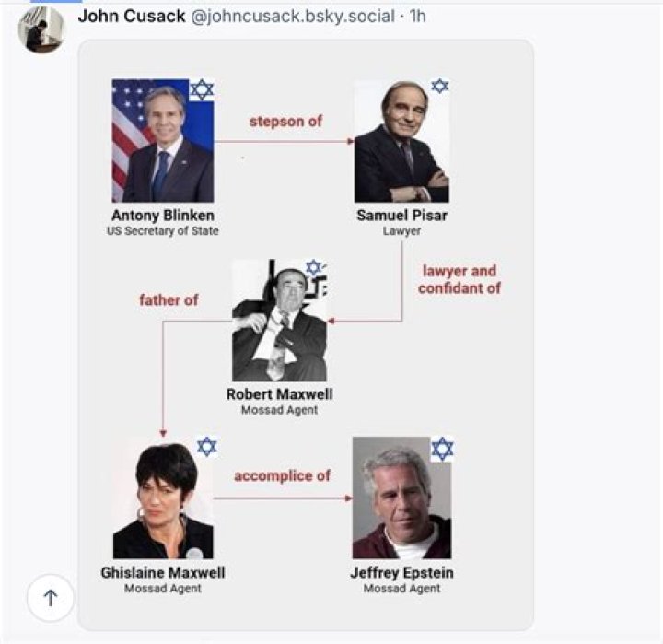Click the photo captioned Ghislaine Maxwell
This screenshot has width=663, height=644.
point(163,498)
